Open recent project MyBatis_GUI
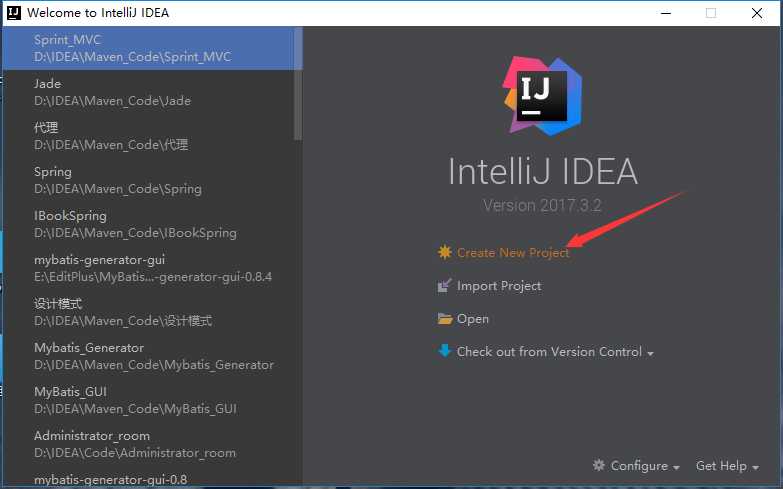The image size is (783, 489). point(149,400)
